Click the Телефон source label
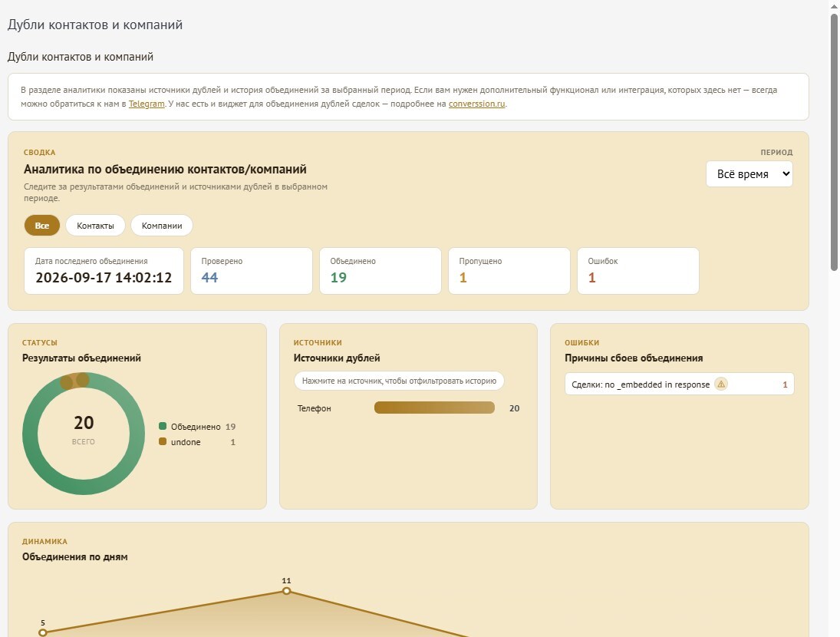This screenshot has width=840, height=637. pyautogui.click(x=314, y=408)
